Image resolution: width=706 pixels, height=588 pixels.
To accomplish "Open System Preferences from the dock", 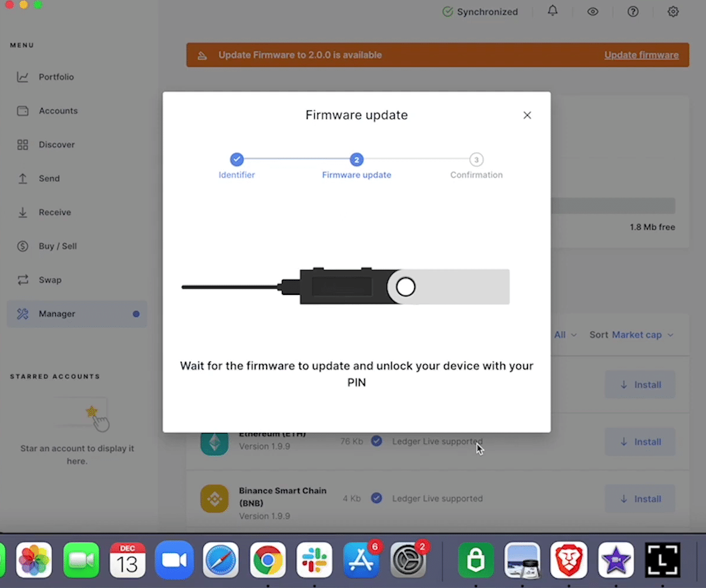I will click(408, 560).
